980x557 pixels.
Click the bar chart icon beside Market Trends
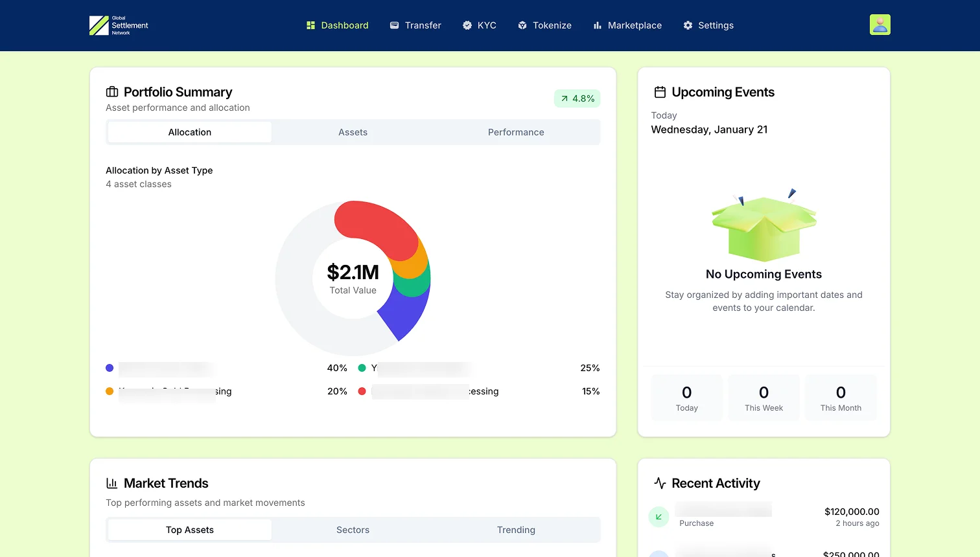click(112, 483)
